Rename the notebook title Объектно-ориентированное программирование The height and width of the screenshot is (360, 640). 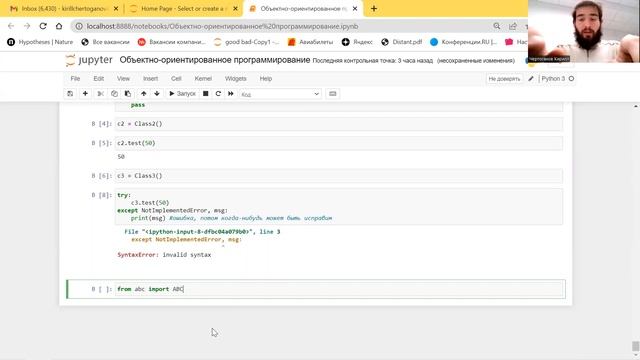215,60
